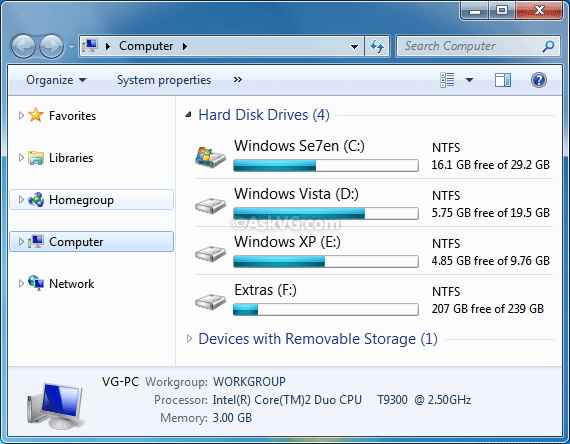
Task: Maximize the Computer window
Action: tap(502, 10)
